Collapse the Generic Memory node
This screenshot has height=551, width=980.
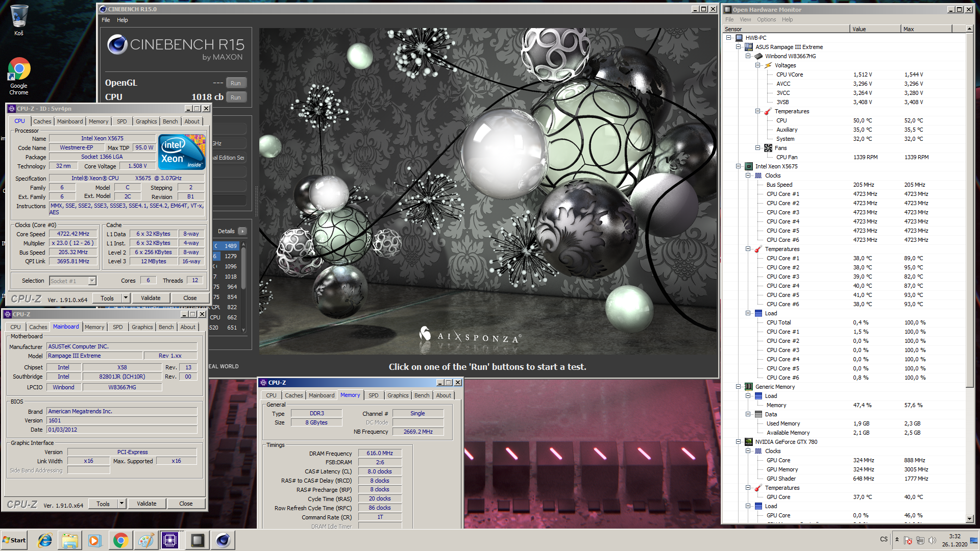tap(738, 387)
